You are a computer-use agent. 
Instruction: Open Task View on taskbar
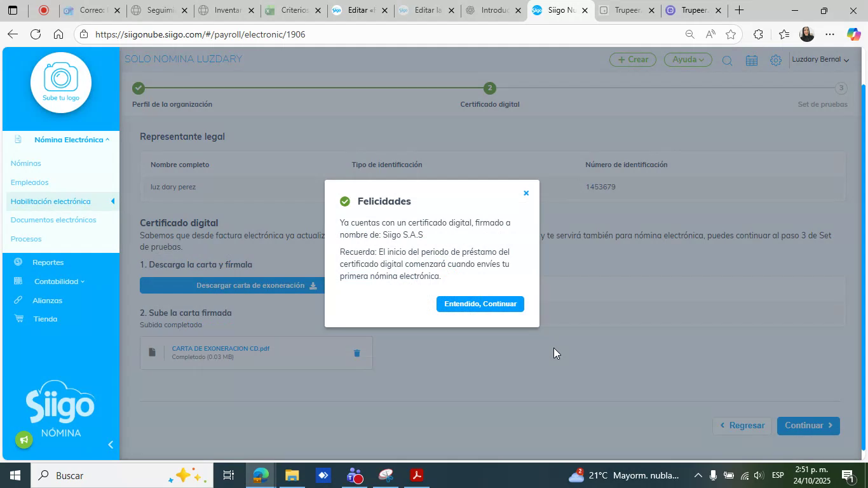tap(229, 475)
